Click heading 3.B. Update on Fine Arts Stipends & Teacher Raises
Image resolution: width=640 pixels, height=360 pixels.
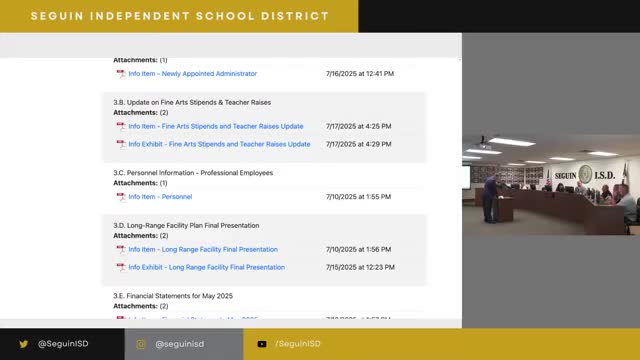click(x=192, y=102)
